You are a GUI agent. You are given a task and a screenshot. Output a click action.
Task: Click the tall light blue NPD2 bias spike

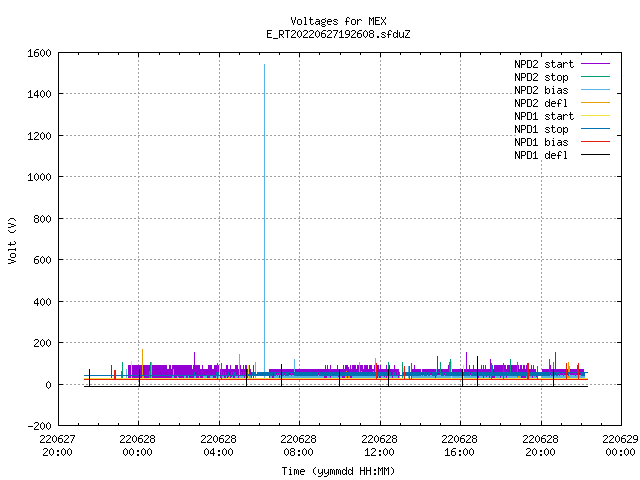[x=264, y=216]
